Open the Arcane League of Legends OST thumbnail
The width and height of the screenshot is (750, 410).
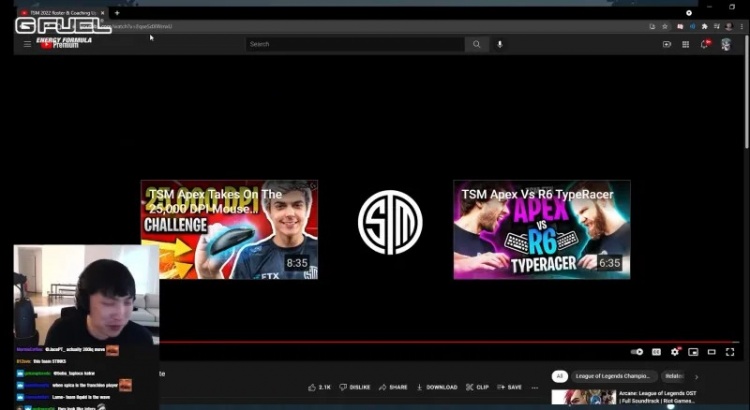point(584,397)
